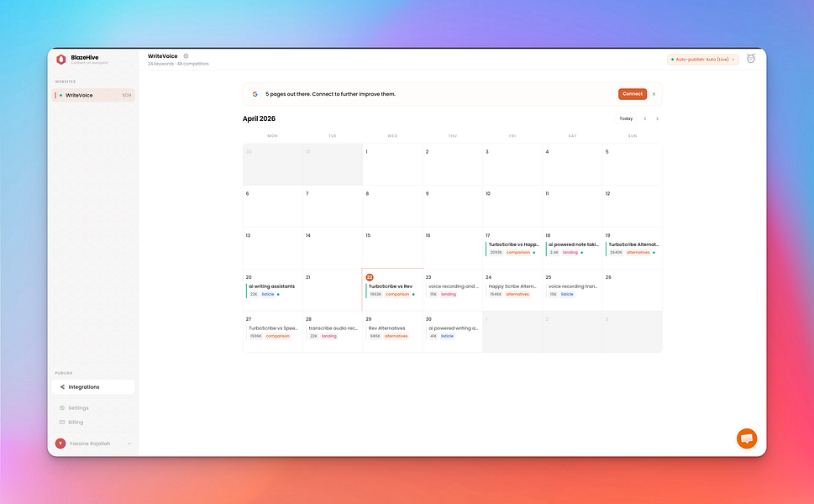
Task: Select the April 21 day cell
Action: pos(333,290)
